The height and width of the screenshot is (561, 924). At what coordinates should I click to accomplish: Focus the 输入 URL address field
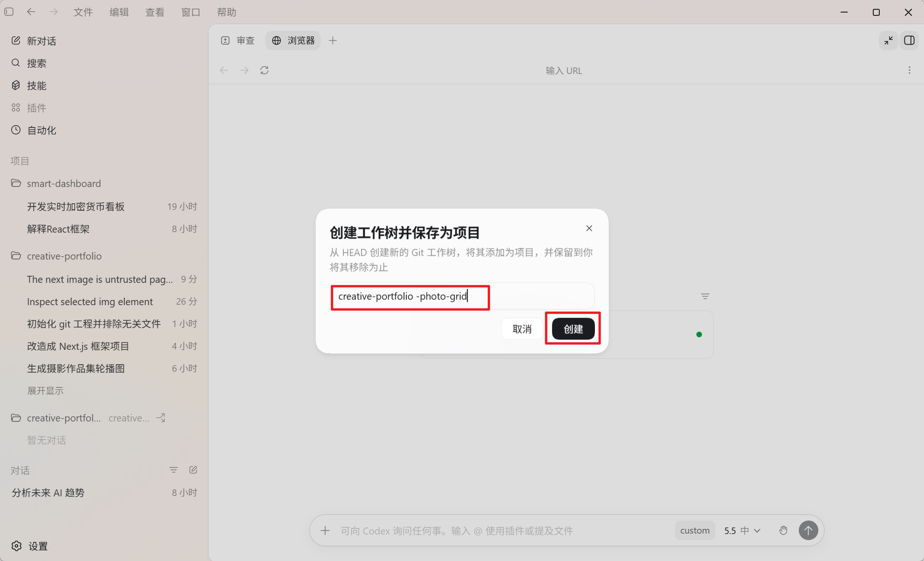tap(564, 71)
